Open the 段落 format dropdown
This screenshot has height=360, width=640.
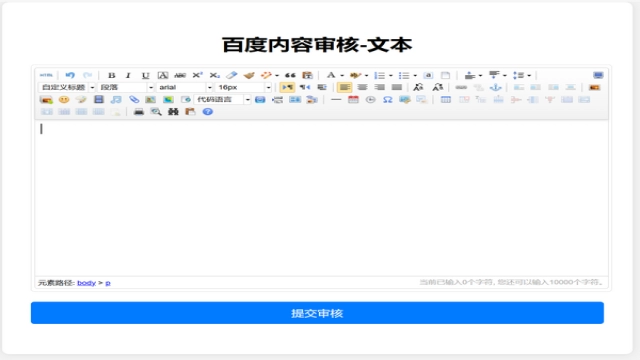pos(126,87)
